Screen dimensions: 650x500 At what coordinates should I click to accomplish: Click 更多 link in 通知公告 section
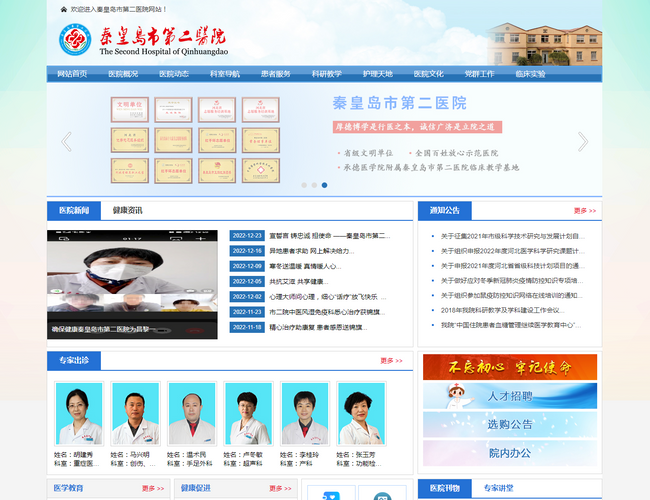point(584,211)
